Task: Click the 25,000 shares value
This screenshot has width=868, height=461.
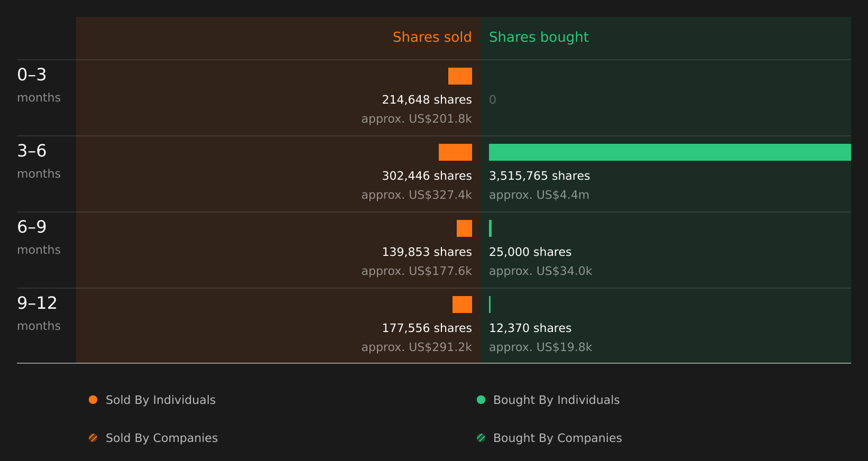Action: tap(530, 252)
